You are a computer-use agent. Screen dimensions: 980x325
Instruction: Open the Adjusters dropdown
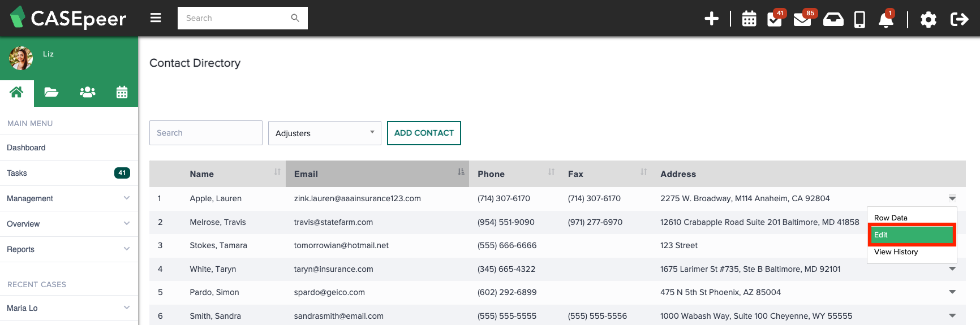pos(325,133)
